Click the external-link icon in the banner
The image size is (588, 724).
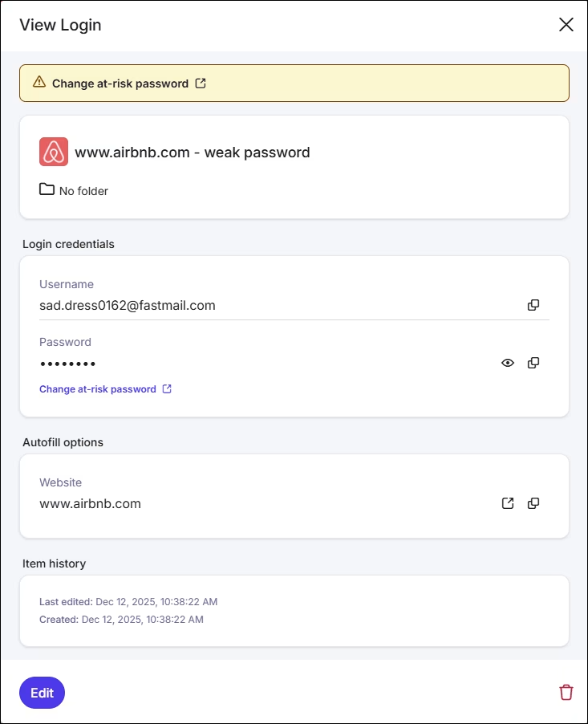200,83
